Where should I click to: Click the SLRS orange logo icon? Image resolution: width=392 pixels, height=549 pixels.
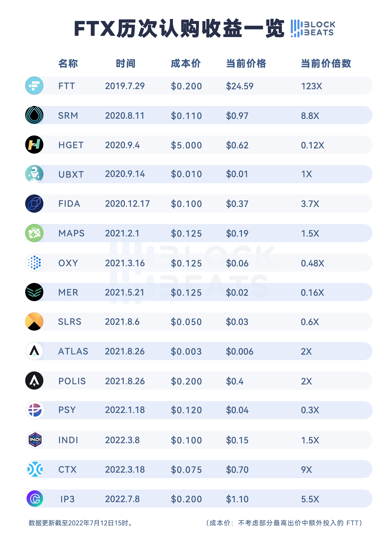click(x=34, y=321)
